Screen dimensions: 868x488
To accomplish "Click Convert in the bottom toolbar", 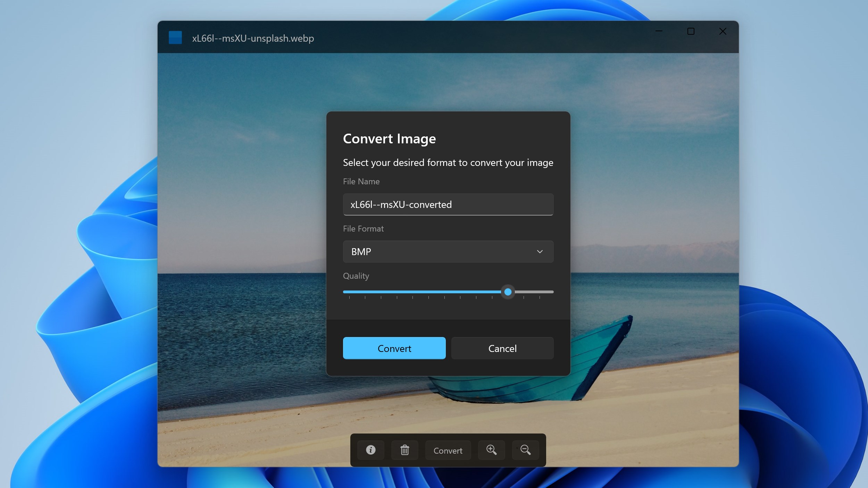I will pyautogui.click(x=448, y=450).
